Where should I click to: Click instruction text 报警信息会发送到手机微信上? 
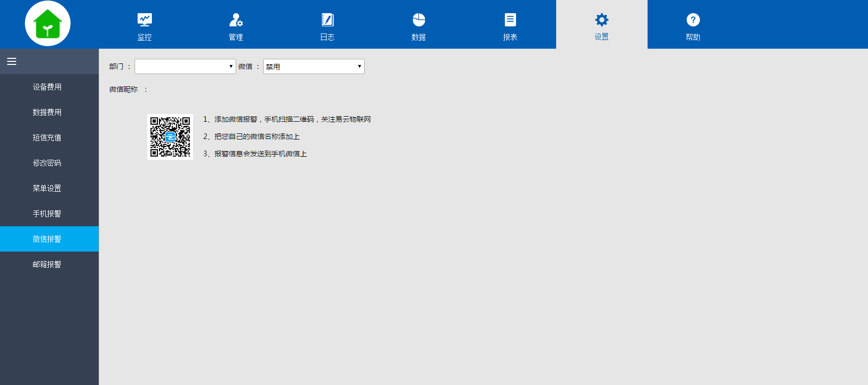pos(255,154)
